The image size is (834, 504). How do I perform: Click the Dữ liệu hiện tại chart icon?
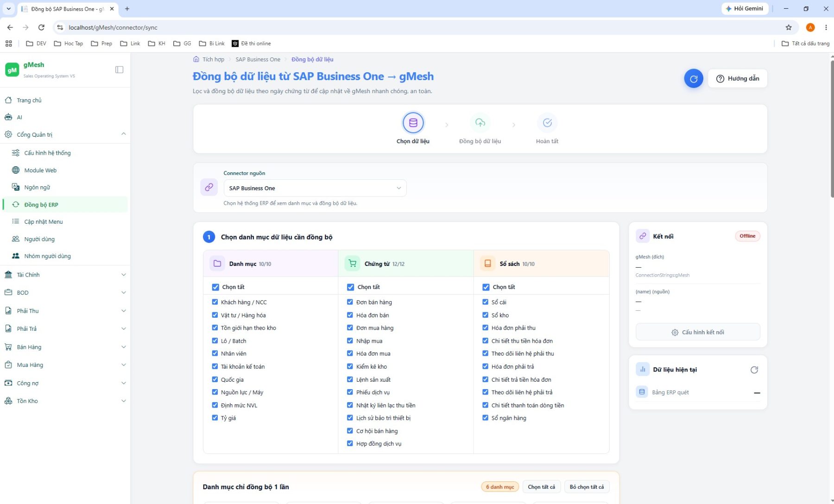pos(643,369)
